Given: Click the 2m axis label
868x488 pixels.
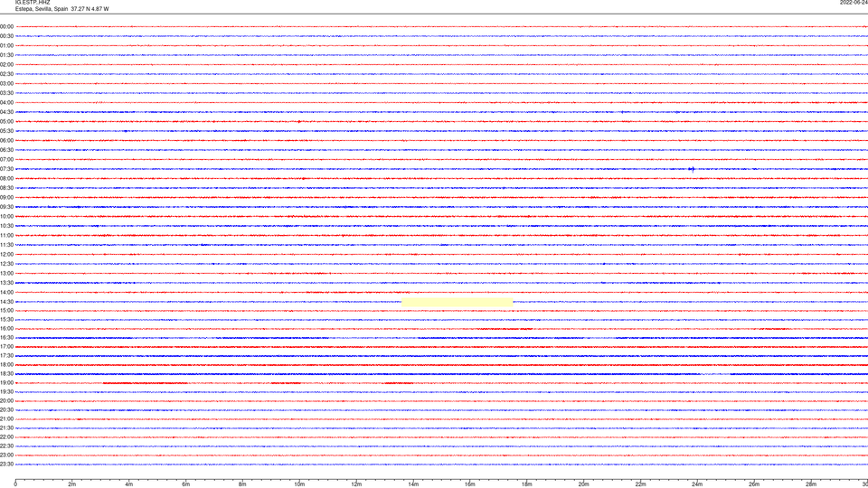Looking at the screenshot, I should (x=72, y=484).
